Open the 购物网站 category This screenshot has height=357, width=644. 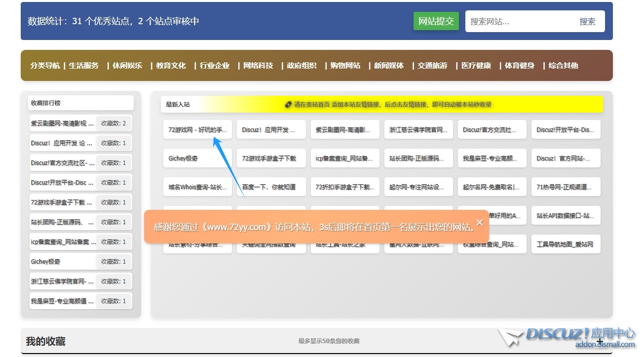[345, 66]
